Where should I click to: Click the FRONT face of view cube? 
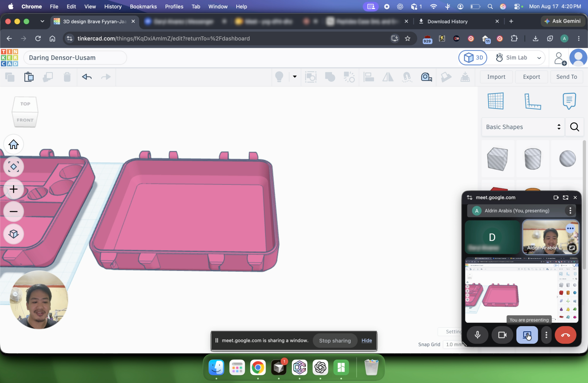point(25,120)
